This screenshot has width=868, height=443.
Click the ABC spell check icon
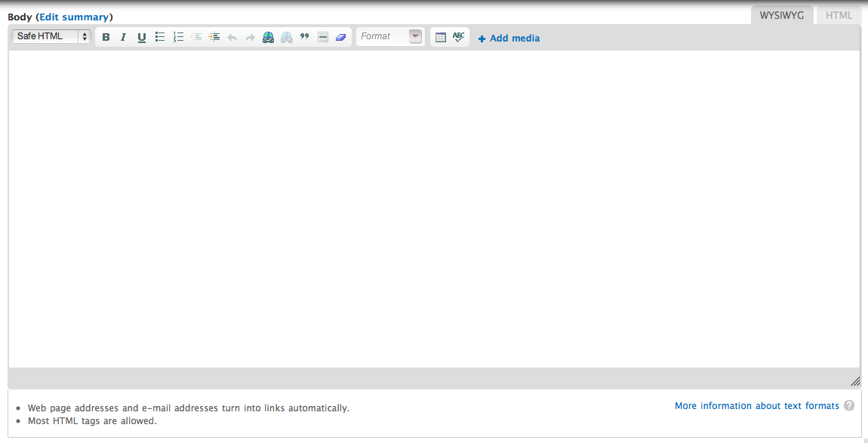(x=459, y=37)
